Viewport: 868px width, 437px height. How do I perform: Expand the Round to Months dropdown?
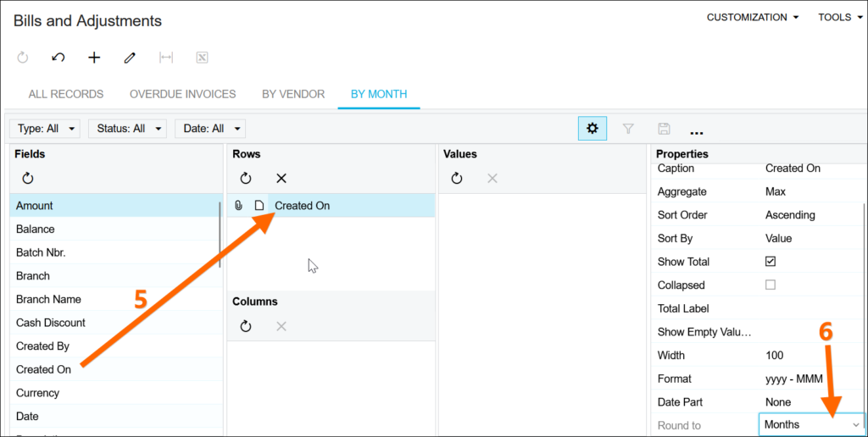tap(855, 424)
